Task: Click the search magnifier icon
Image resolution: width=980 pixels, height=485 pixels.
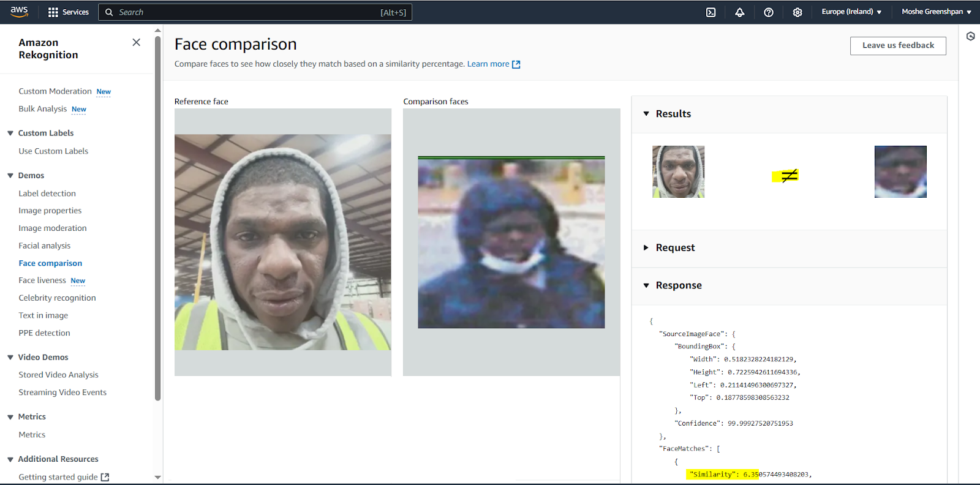Action: point(109,12)
